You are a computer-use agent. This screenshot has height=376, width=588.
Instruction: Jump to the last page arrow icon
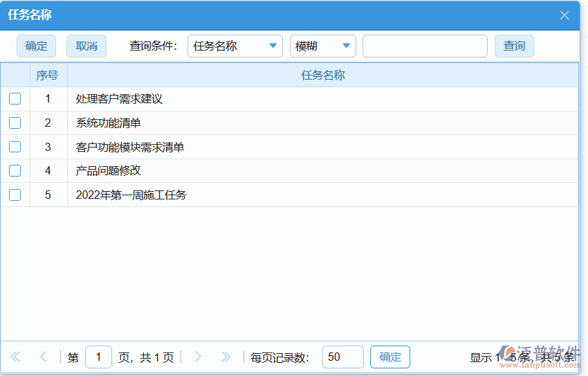pyautogui.click(x=226, y=357)
